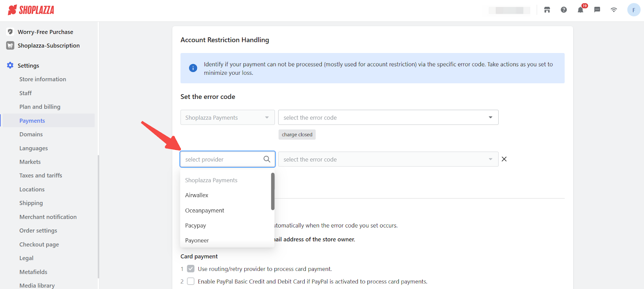Choose Oceanpayment from provider list
The image size is (644, 289).
pyautogui.click(x=205, y=210)
